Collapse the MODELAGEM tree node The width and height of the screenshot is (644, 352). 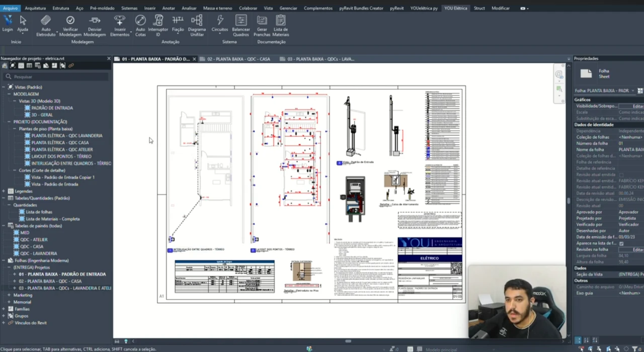pos(9,94)
